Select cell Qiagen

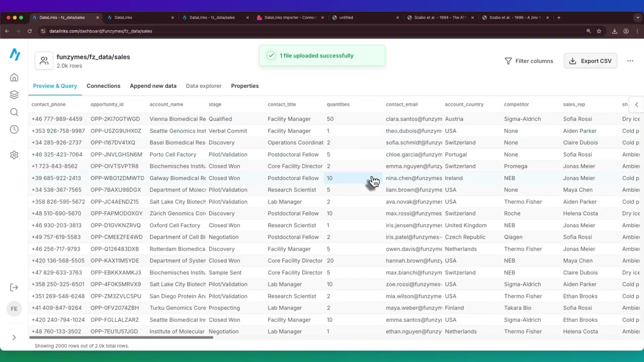point(513,237)
